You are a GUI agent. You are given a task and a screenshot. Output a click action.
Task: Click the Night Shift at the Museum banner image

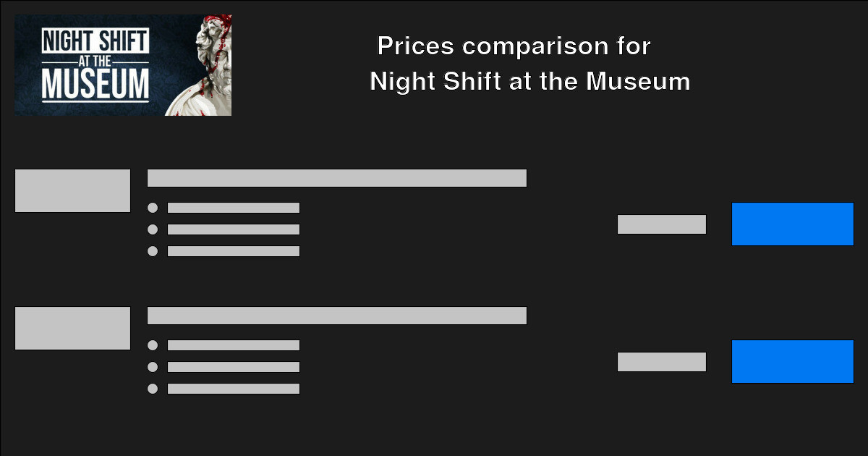coord(122,64)
